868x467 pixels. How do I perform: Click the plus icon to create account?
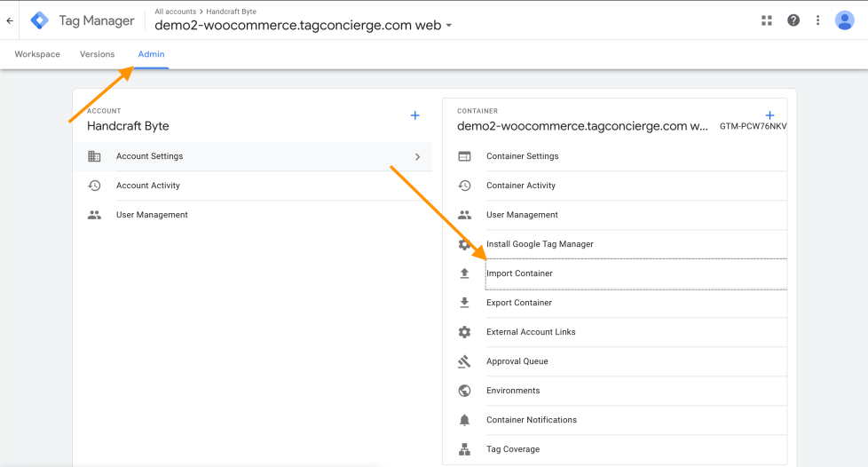tap(414, 115)
